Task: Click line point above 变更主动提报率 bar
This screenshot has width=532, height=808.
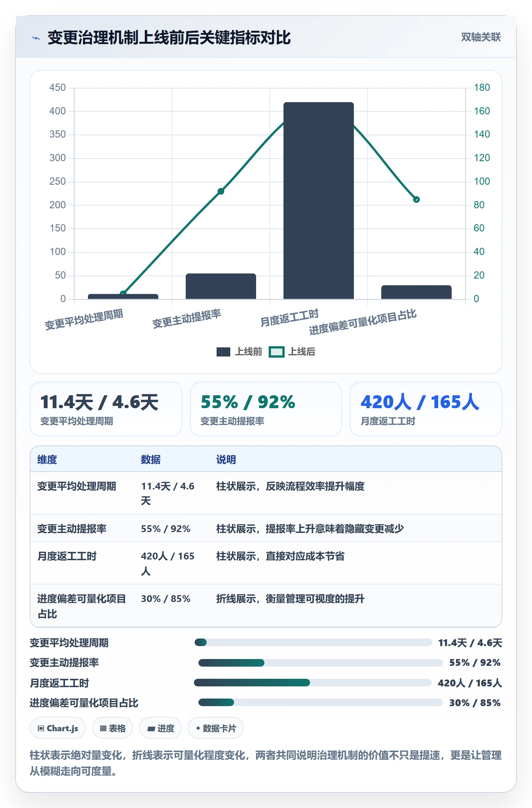Action: pyautogui.click(x=221, y=191)
